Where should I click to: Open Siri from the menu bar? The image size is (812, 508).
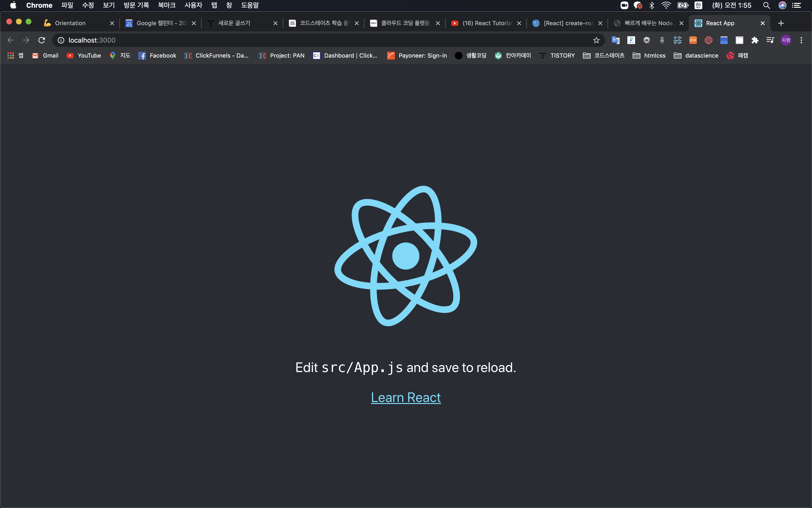[783, 5]
